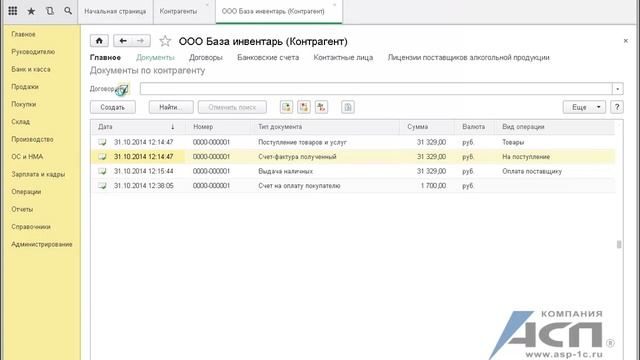Select the Счет-фактура полученный cell

(297, 157)
